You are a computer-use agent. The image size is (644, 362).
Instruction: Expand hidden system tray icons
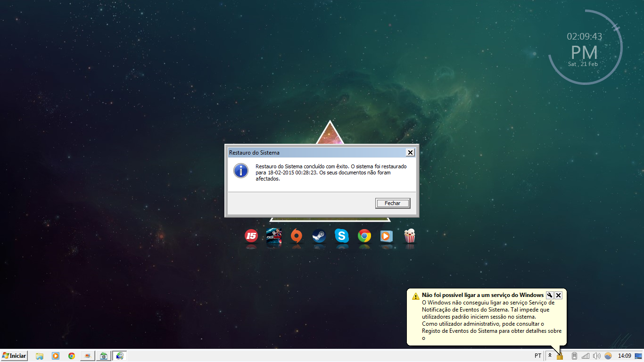[550, 356]
